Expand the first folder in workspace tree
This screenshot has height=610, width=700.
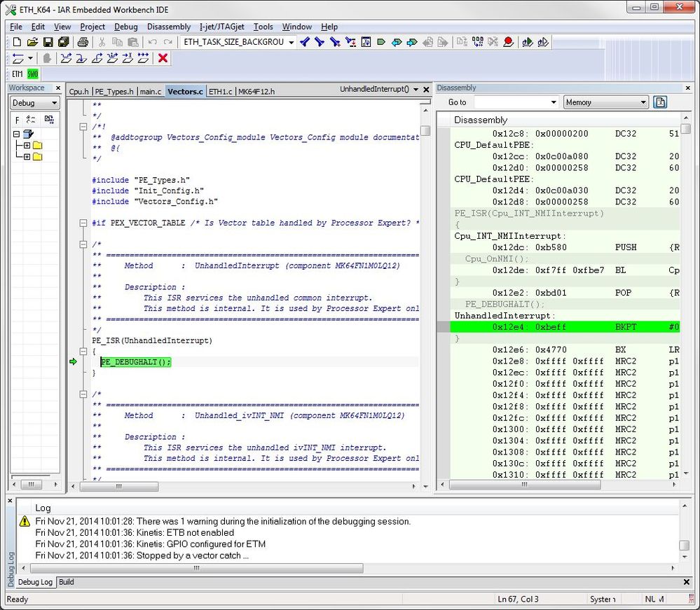27,146
